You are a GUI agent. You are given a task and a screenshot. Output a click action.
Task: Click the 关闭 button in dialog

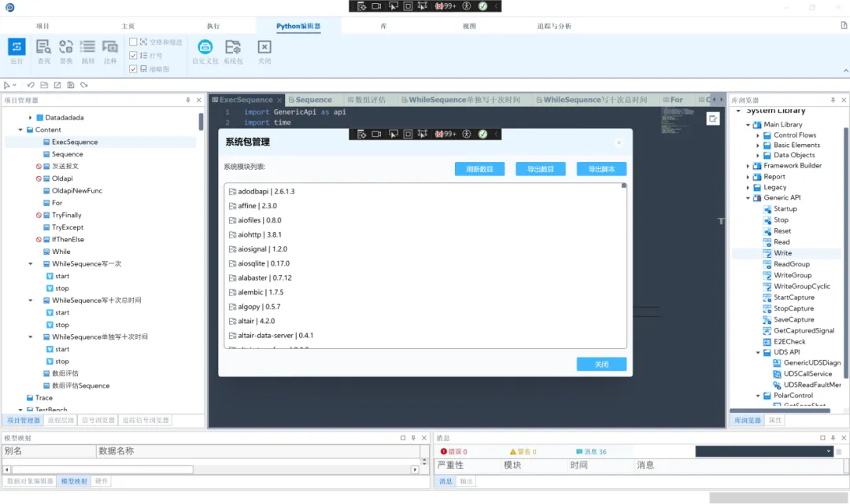601,364
